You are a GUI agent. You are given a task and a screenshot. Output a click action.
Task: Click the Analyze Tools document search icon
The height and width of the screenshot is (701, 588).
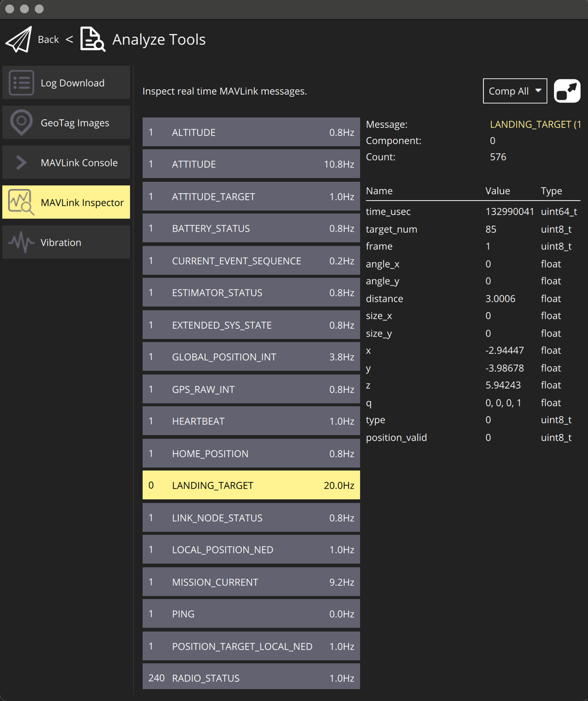93,39
